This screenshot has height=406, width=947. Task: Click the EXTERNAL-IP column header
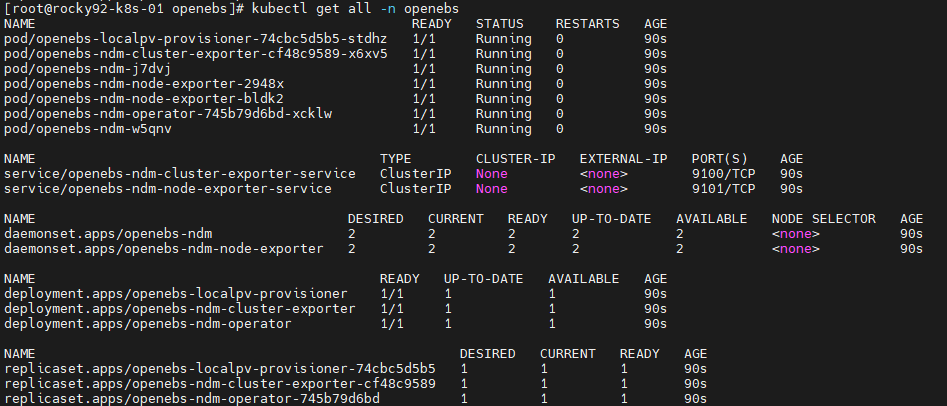pos(623,159)
